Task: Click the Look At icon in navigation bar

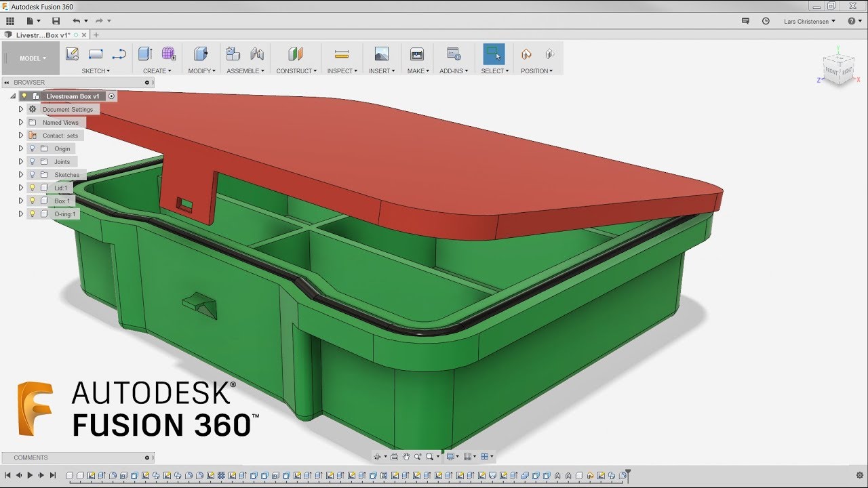Action: click(394, 457)
